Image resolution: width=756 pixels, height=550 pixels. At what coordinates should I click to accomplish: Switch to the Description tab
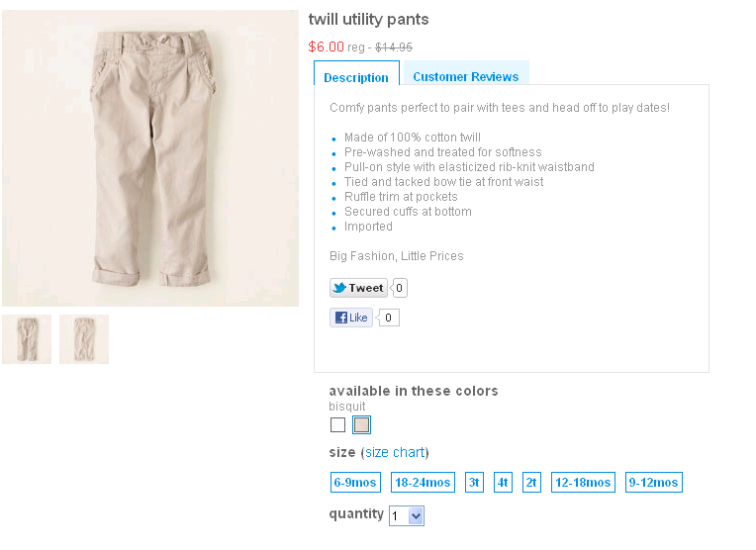(x=356, y=77)
